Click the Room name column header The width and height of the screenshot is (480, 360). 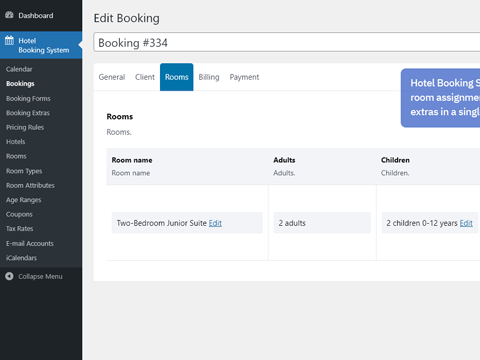click(x=132, y=160)
